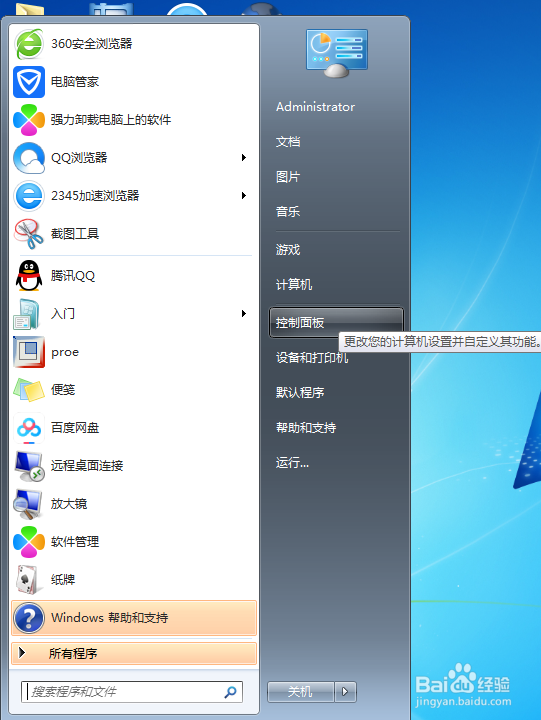This screenshot has width=541, height=720.
Task: Expand QQ浏览器 jump list arrow
Action: point(244,158)
